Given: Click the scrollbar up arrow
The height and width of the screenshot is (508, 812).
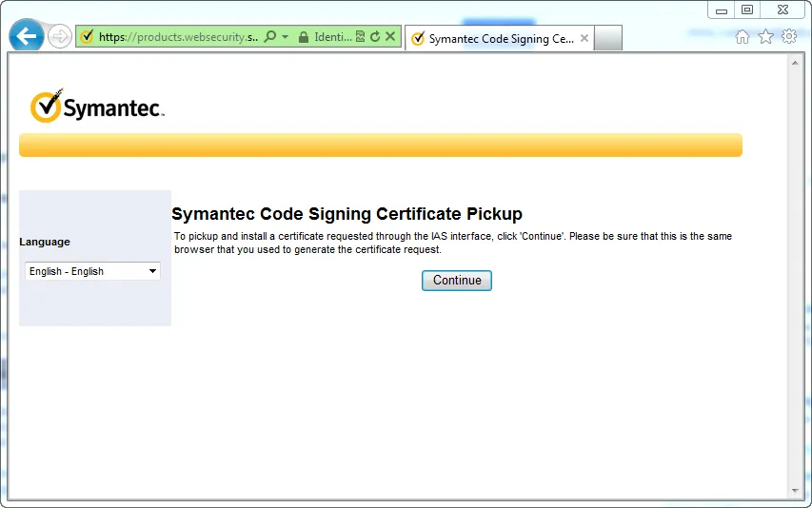Looking at the screenshot, I should coord(795,63).
